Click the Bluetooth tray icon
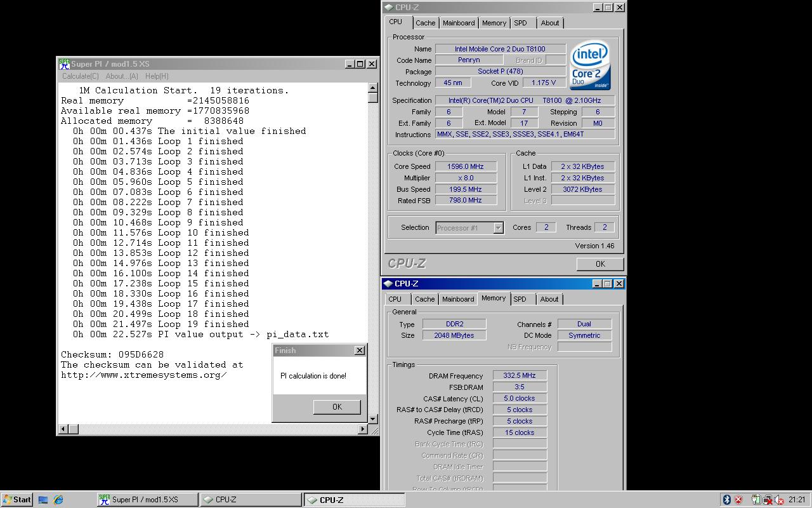Screen dimensions: 812x508 [727, 500]
